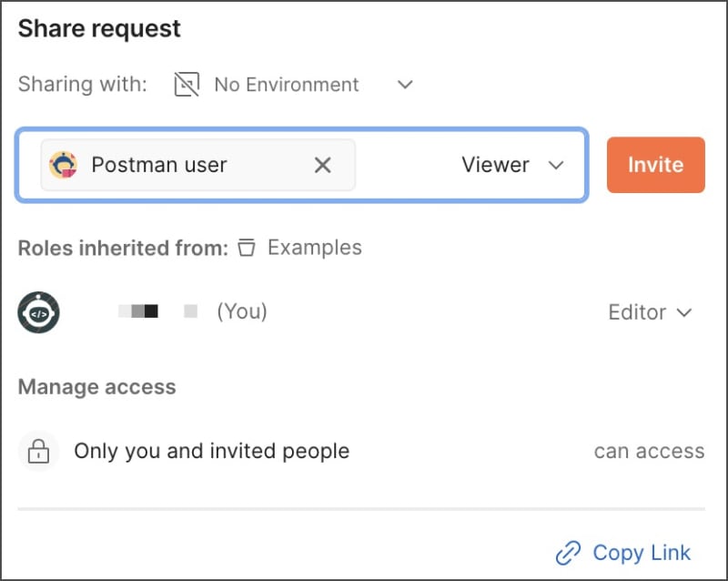Click the lock icon under Manage access

(x=37, y=450)
